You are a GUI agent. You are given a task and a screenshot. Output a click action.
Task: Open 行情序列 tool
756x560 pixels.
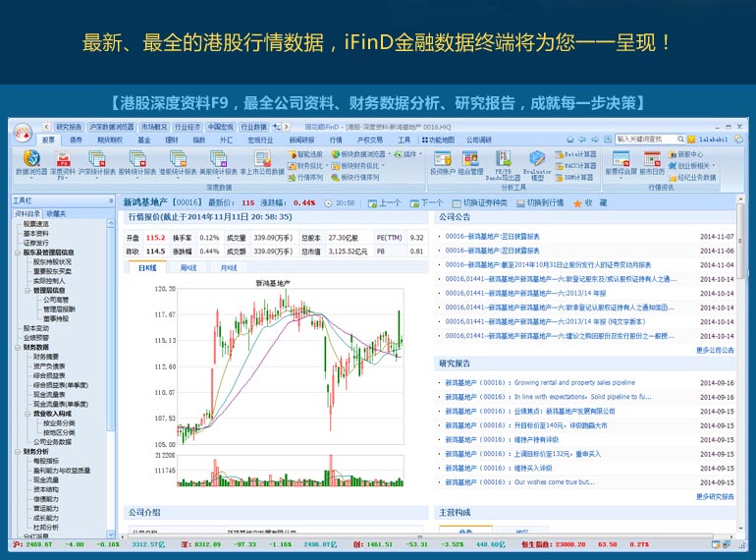pos(305,178)
